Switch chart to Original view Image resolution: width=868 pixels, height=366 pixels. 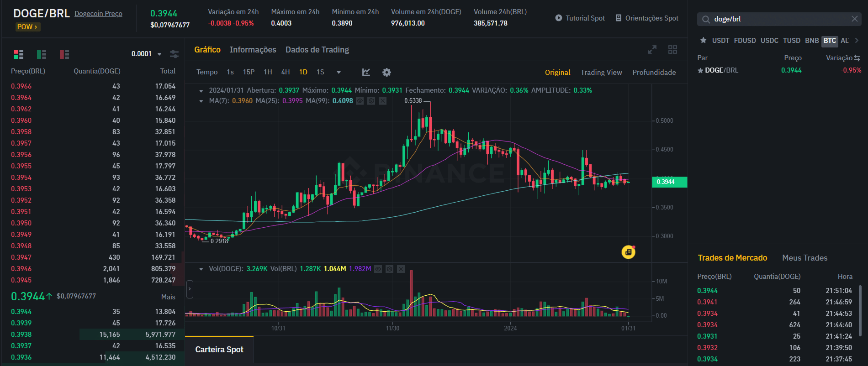pos(557,73)
